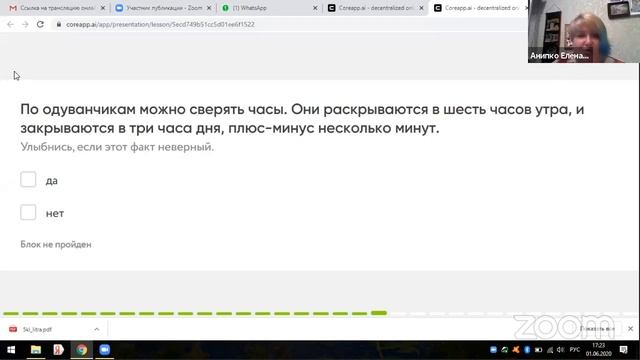Open the network connection tray icon
This screenshot has height=360, width=640.
tap(550, 350)
